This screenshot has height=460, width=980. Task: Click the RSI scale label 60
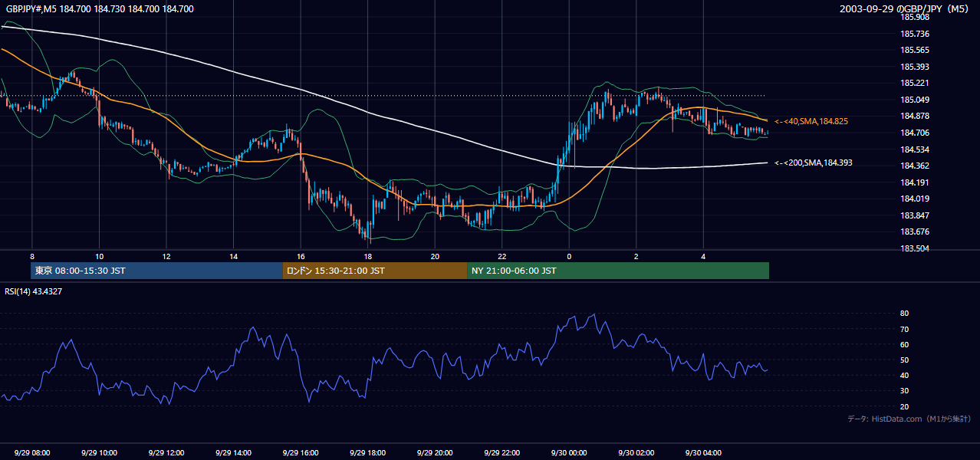pyautogui.click(x=905, y=344)
